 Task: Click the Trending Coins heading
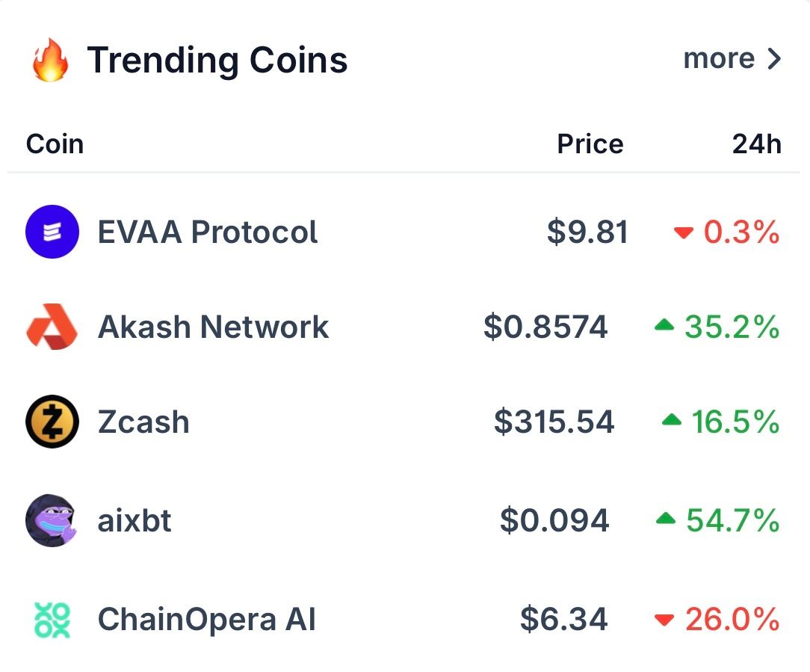click(x=217, y=61)
